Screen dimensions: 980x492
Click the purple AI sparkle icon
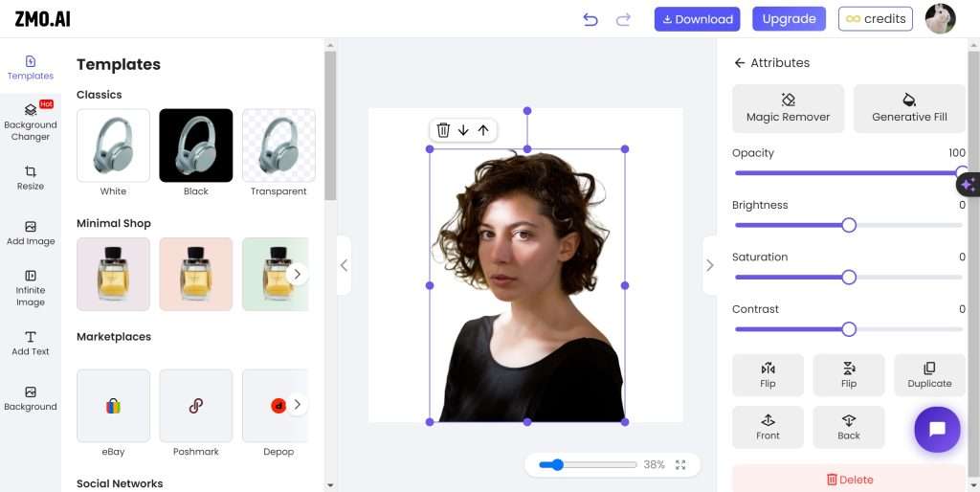click(x=969, y=185)
